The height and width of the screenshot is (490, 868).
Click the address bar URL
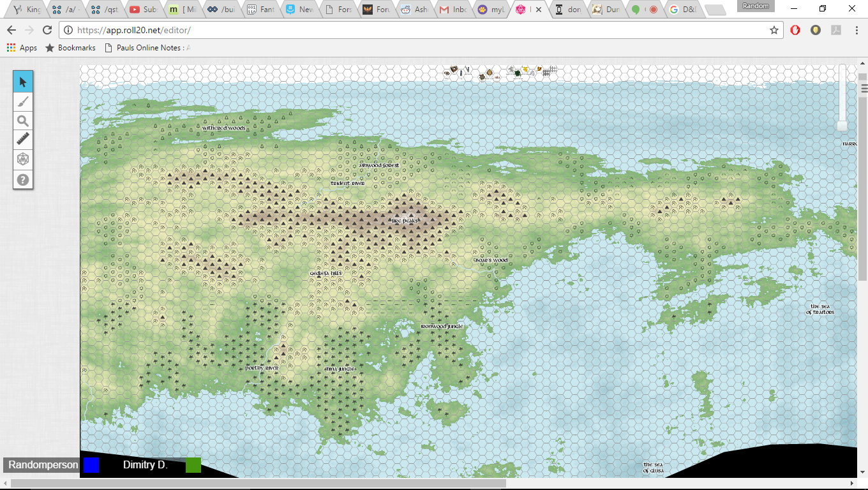click(134, 30)
